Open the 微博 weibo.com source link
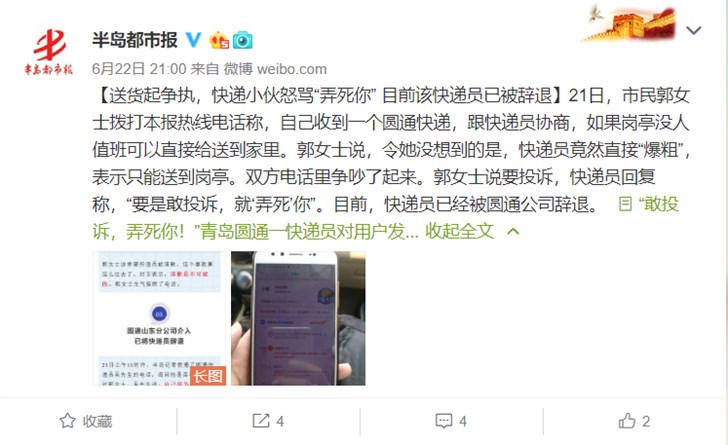 point(275,69)
